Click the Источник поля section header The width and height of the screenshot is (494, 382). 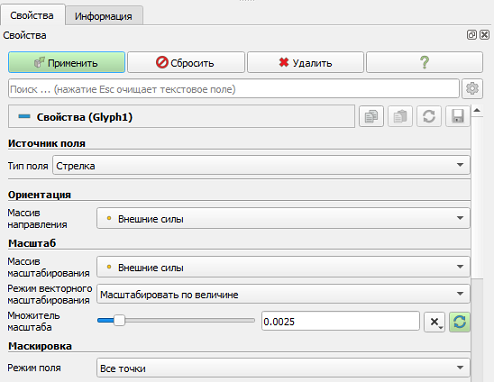coord(47,143)
